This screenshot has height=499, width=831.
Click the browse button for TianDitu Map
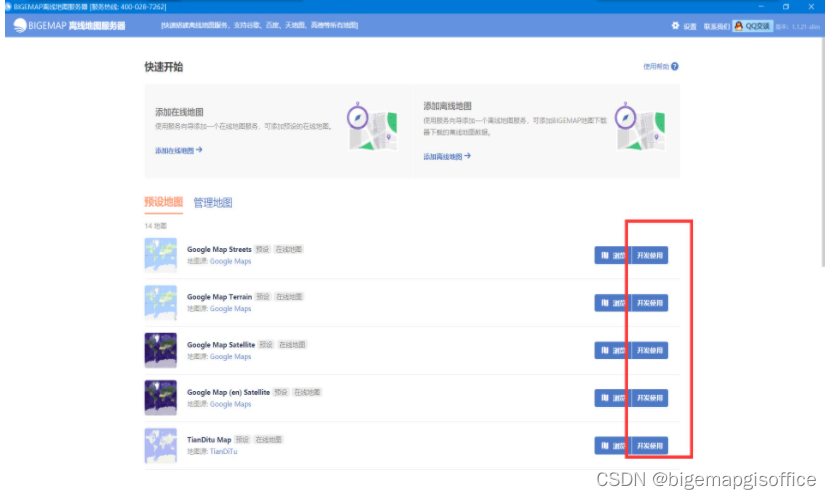click(x=613, y=445)
